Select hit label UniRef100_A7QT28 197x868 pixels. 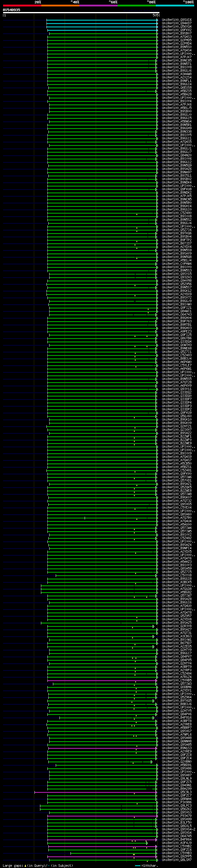pyautogui.click(x=176, y=382)
